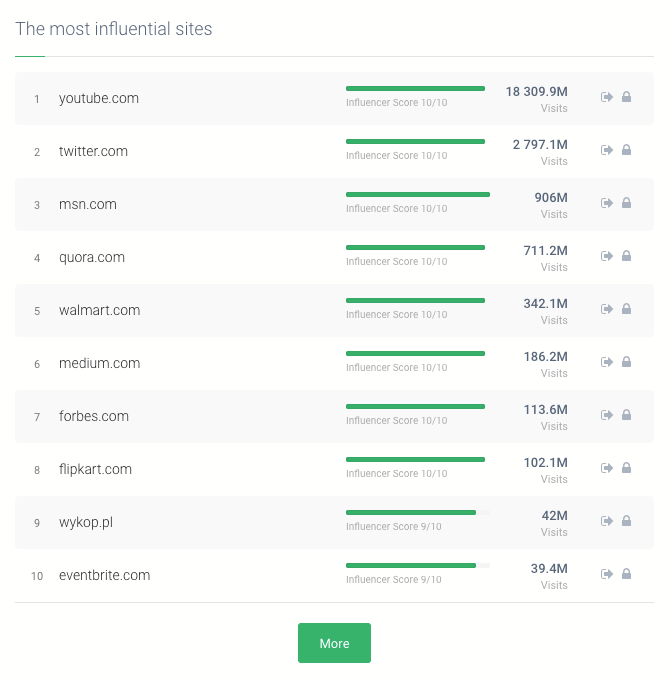Click the 186.2M visits value
Viewport: 670px width, 681px height.
545,357
